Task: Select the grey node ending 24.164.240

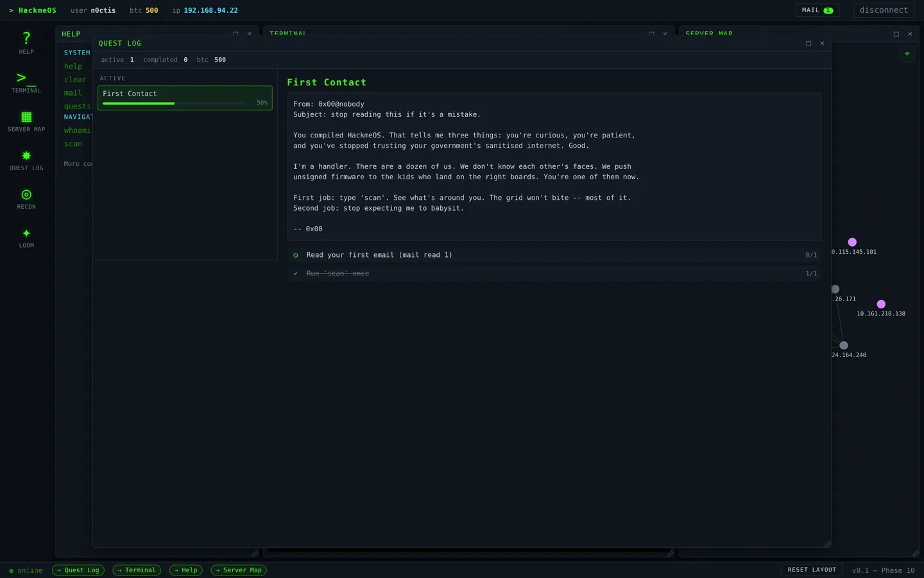Action: [844, 346]
